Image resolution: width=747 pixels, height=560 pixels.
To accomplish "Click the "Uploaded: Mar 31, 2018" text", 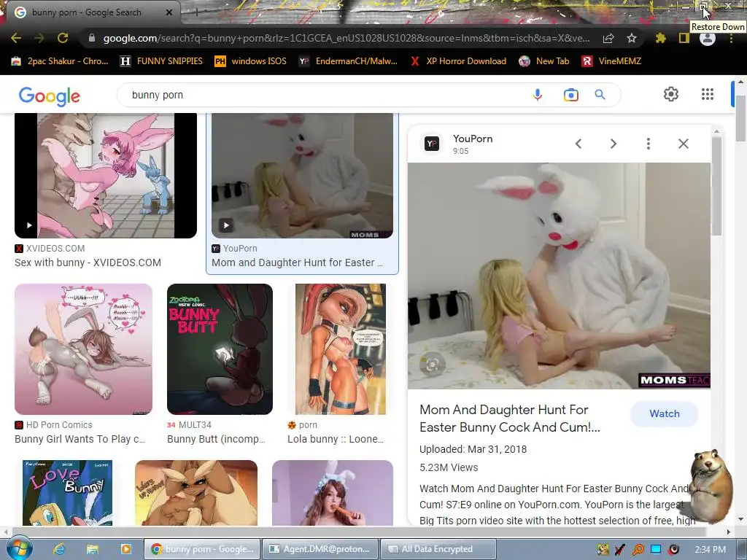I will click(x=473, y=449).
